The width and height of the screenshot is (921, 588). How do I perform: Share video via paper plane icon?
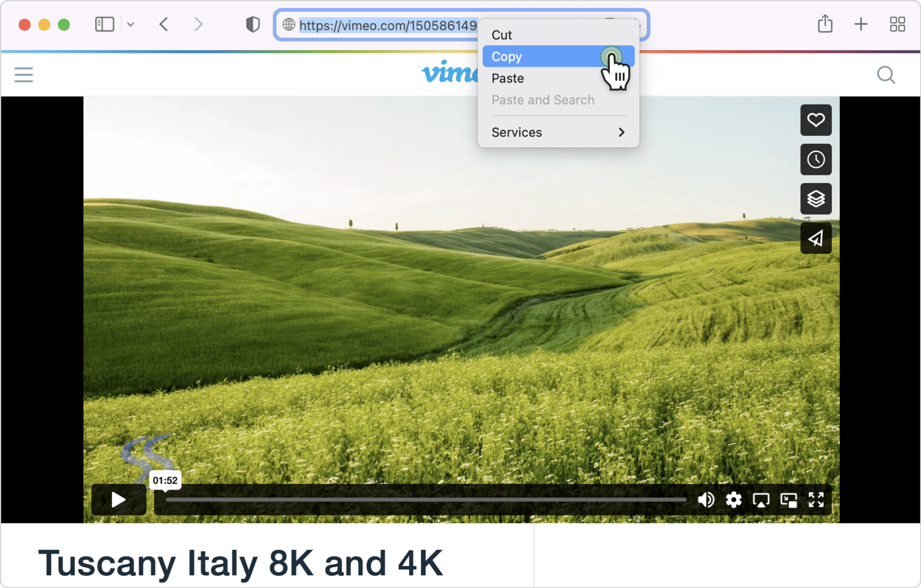pyautogui.click(x=816, y=238)
